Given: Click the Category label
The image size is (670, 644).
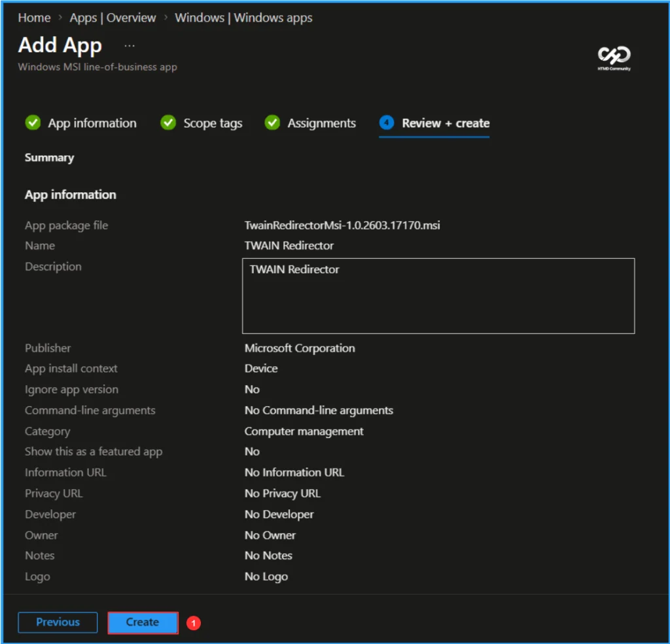Looking at the screenshot, I should (x=47, y=432).
